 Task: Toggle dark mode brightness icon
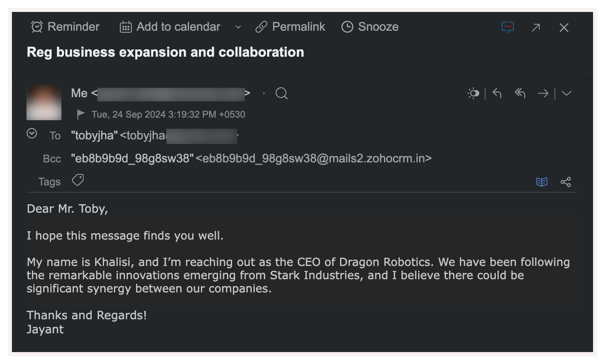[x=473, y=93]
